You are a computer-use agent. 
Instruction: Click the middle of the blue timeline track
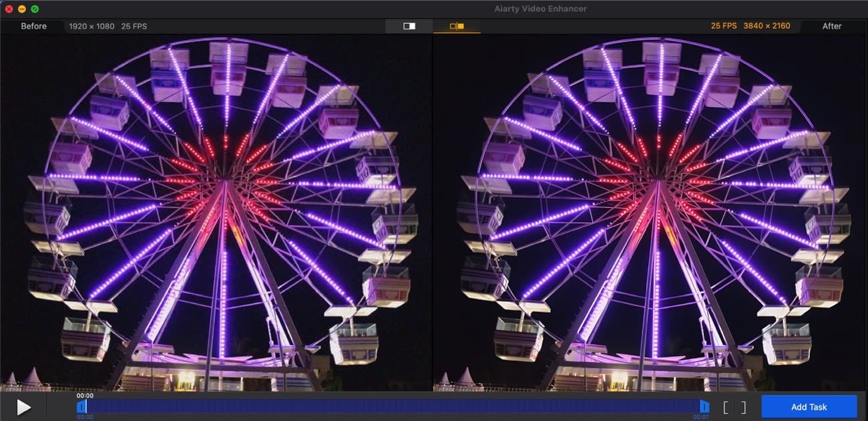tap(393, 406)
